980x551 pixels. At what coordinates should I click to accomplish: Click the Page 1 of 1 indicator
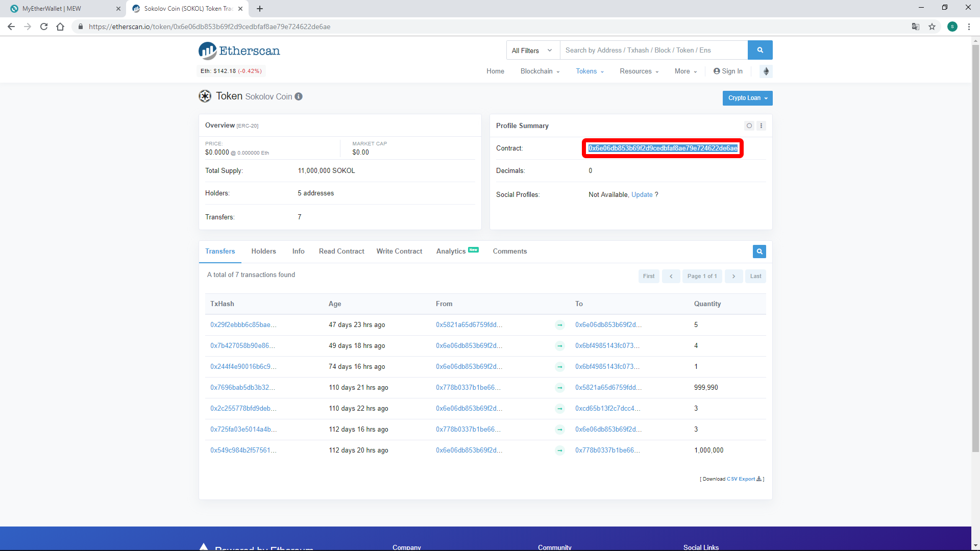(702, 276)
